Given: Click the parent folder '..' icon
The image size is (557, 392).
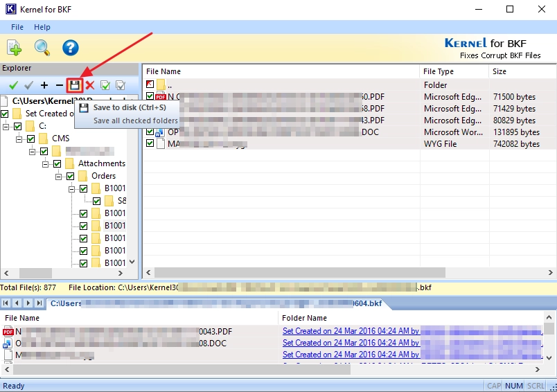Looking at the screenshot, I should 161,85.
